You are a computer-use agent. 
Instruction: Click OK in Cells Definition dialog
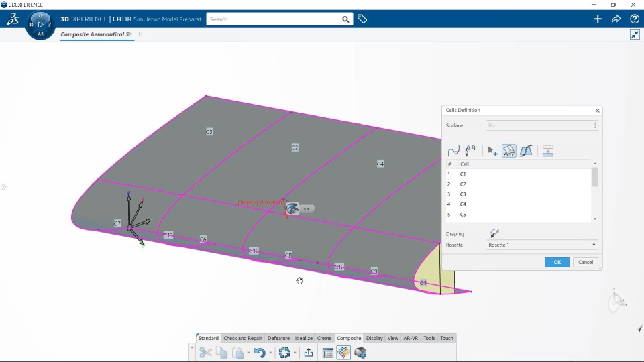click(557, 262)
